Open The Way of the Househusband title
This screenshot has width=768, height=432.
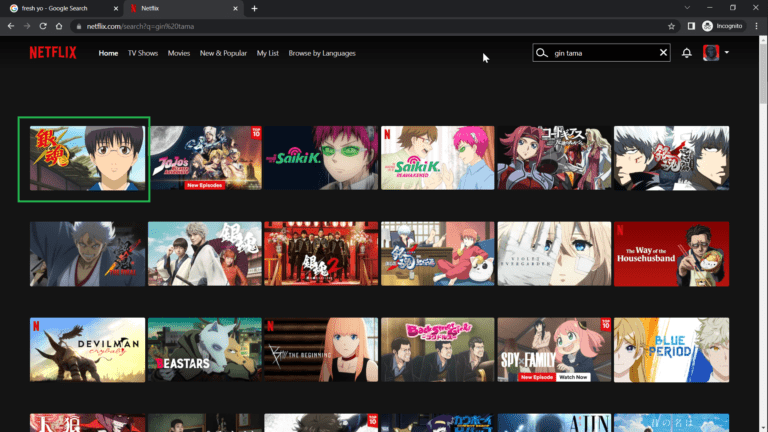pos(671,254)
